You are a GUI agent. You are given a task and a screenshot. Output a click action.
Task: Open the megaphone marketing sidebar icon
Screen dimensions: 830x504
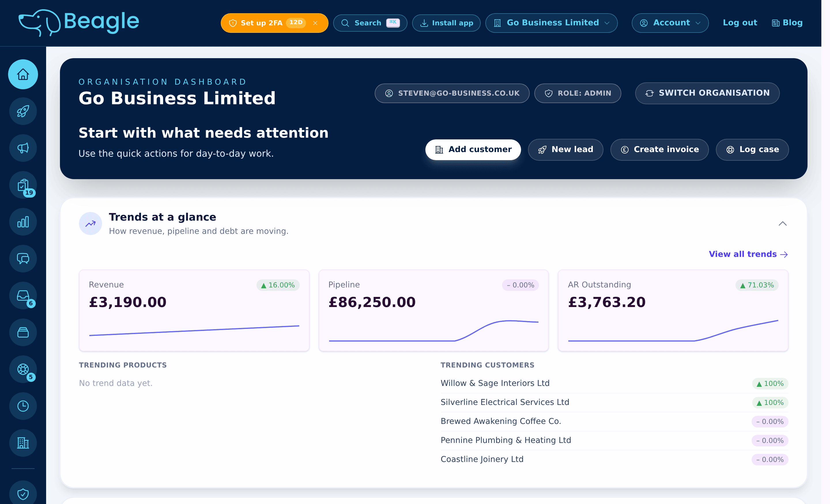(23, 148)
